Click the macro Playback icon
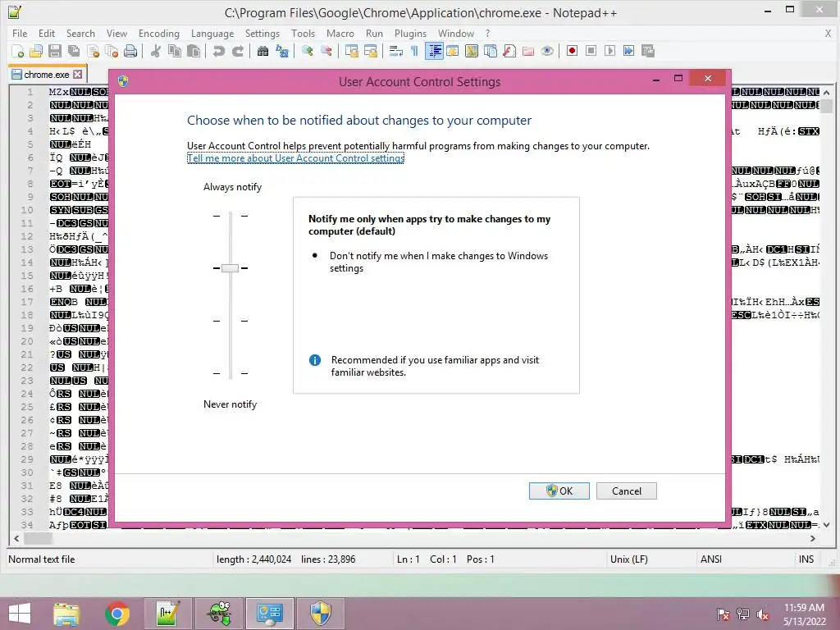This screenshot has height=630, width=840. [x=609, y=51]
